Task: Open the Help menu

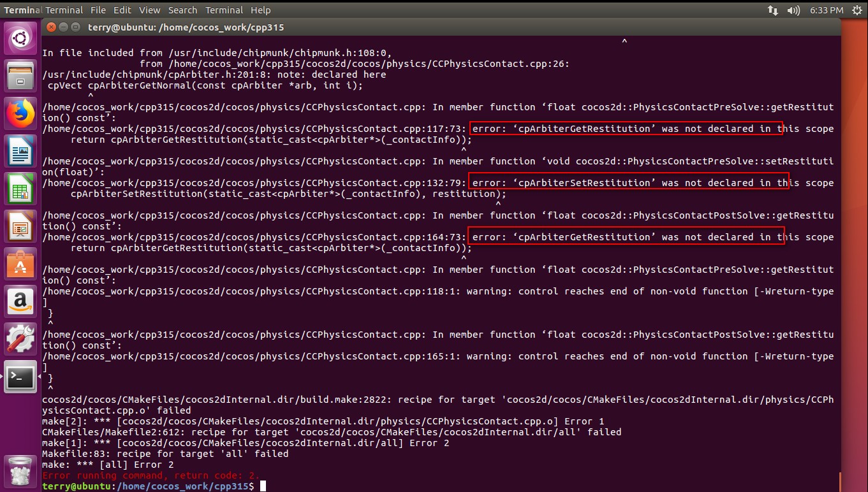Action: click(x=260, y=10)
